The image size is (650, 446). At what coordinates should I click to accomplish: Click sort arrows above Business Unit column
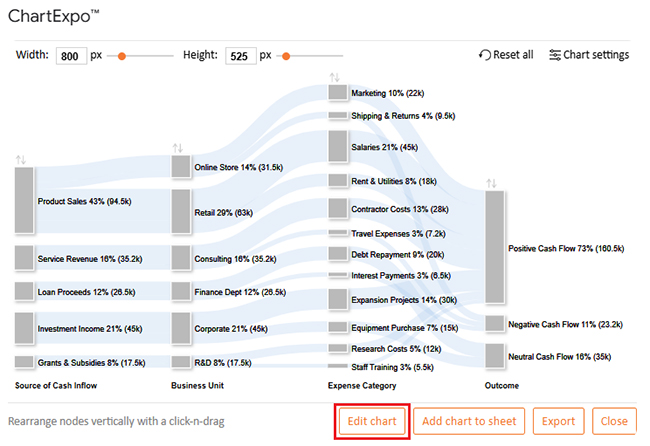click(179, 147)
